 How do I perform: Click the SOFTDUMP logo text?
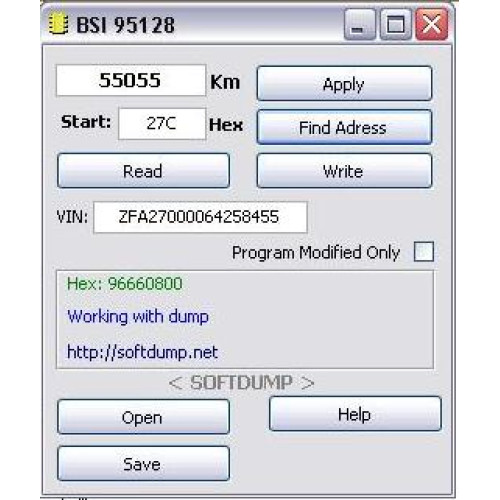pyautogui.click(x=241, y=382)
